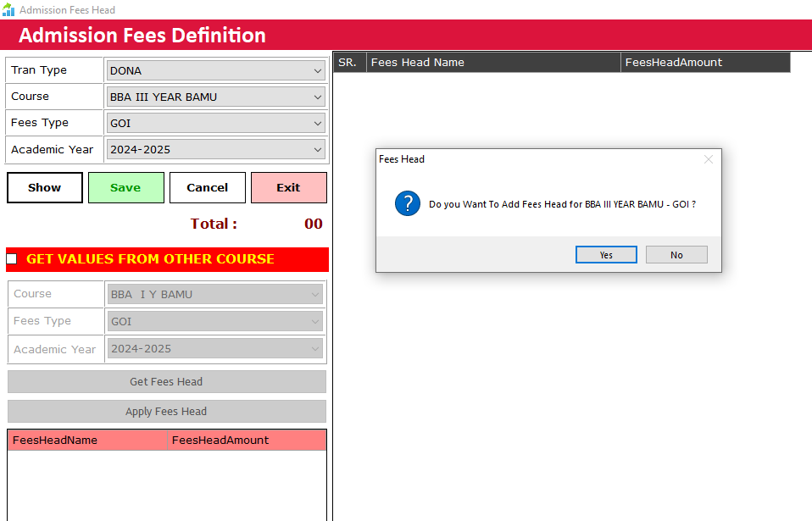This screenshot has width=812, height=521.
Task: Click the Admission Fees Head app icon
Action: tap(8, 10)
